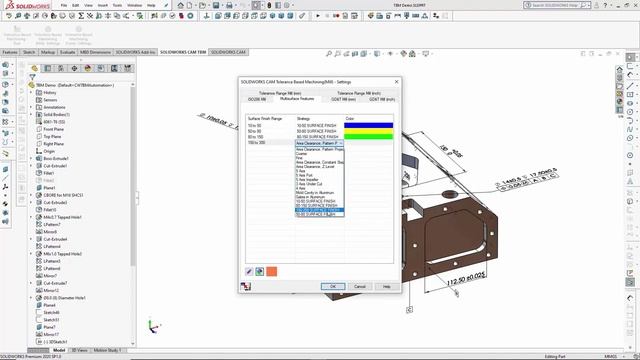
Task: Expand the M6x0.7 Tapped Hole1 feature
Action: [31, 217]
